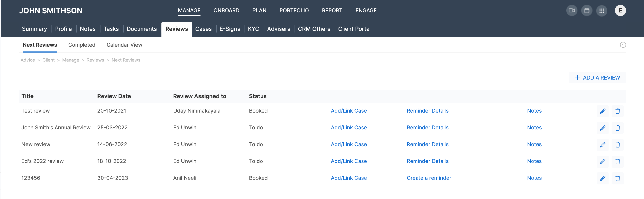The width and height of the screenshot is (644, 199).
Task: Delete the New review row
Action: (x=618, y=145)
